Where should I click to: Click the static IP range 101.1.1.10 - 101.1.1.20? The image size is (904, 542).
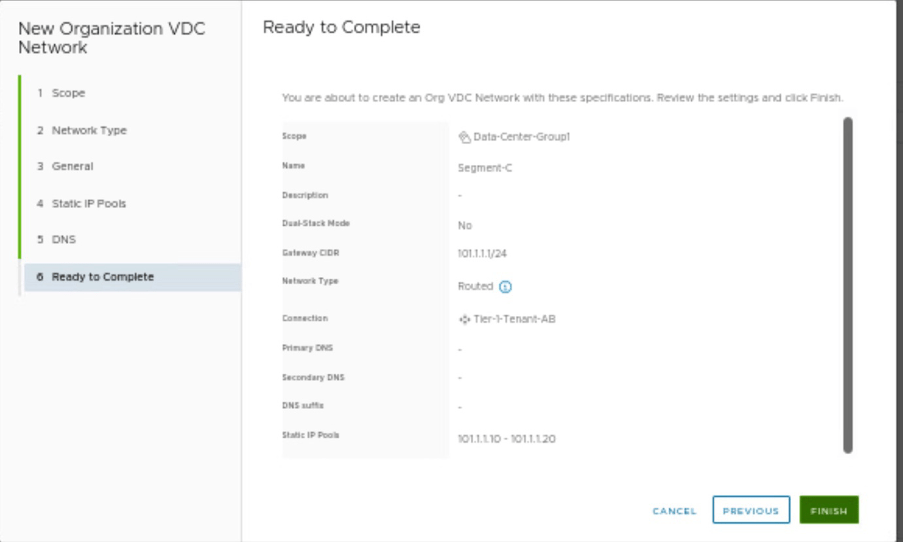pos(506,439)
